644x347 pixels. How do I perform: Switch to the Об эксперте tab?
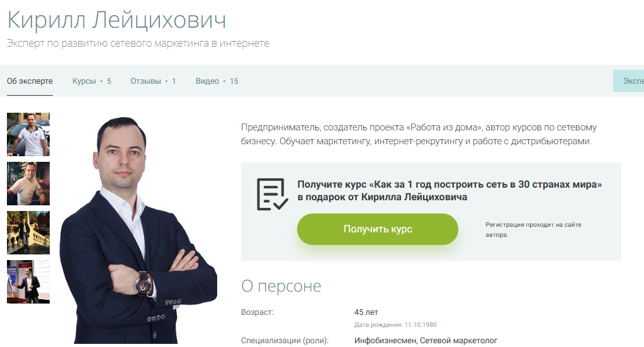click(30, 81)
